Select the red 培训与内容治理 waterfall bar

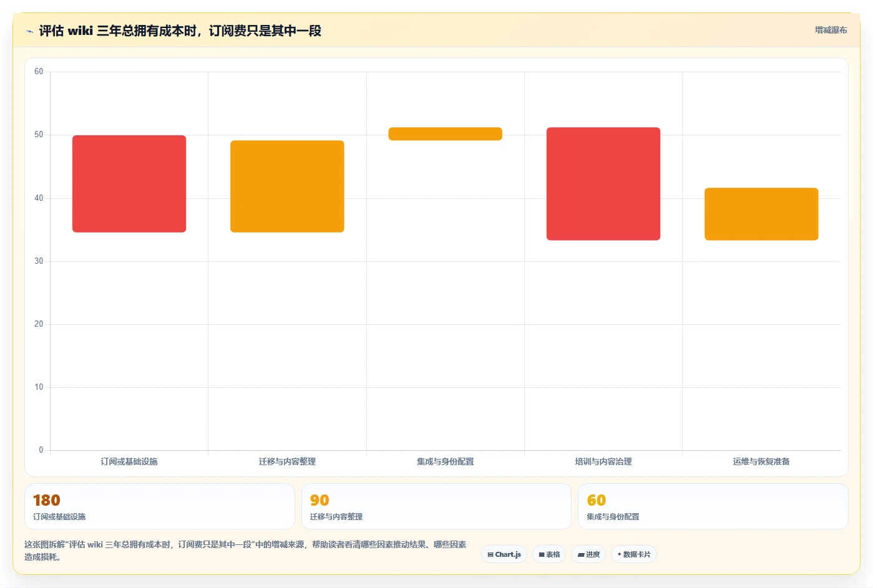(603, 184)
